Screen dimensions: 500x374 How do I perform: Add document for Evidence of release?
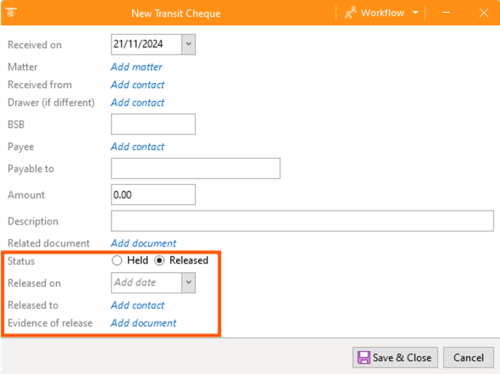[143, 323]
